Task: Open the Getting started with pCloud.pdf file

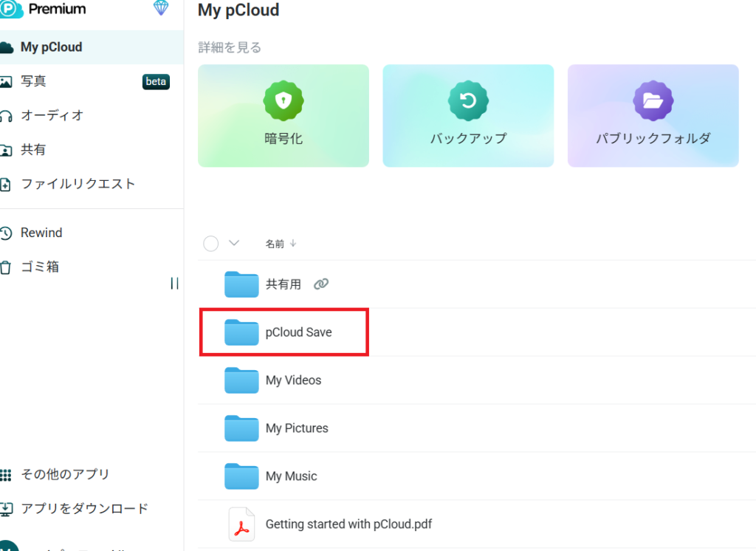Action: click(x=348, y=524)
